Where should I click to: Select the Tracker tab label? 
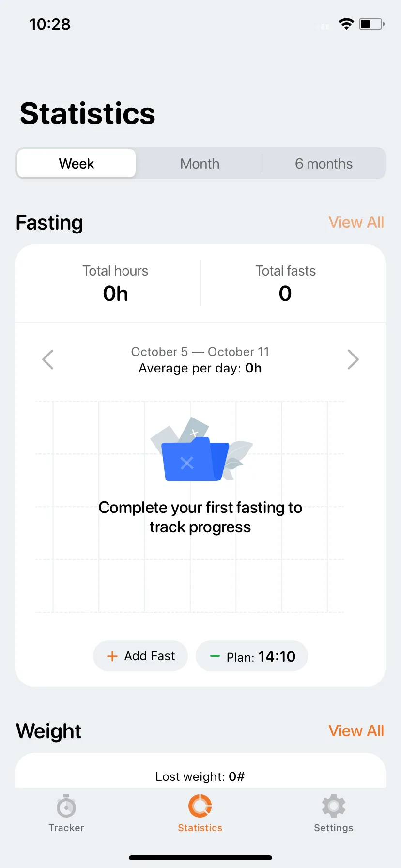pyautogui.click(x=66, y=828)
